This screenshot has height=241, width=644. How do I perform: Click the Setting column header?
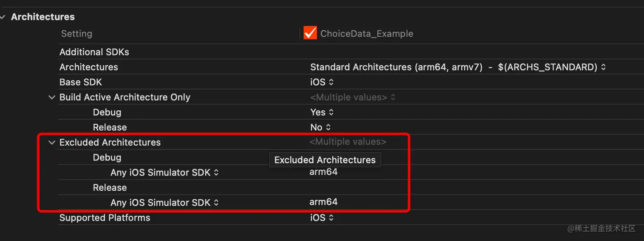click(76, 34)
